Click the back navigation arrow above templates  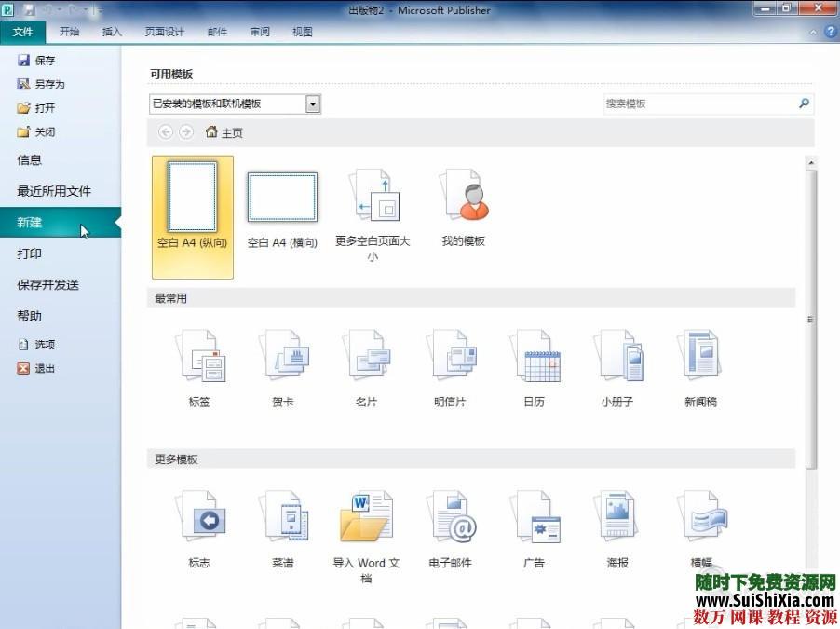[x=166, y=132]
